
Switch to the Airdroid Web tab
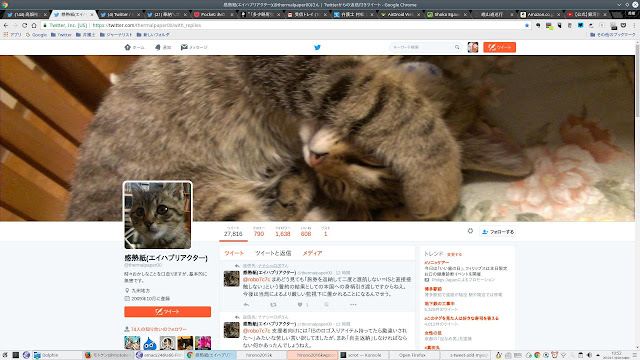(x=401, y=14)
